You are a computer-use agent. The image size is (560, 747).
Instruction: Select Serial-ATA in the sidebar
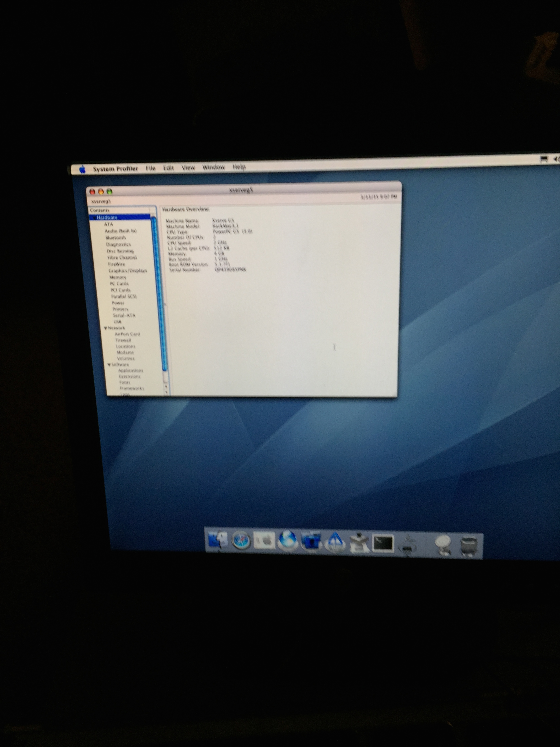point(124,315)
